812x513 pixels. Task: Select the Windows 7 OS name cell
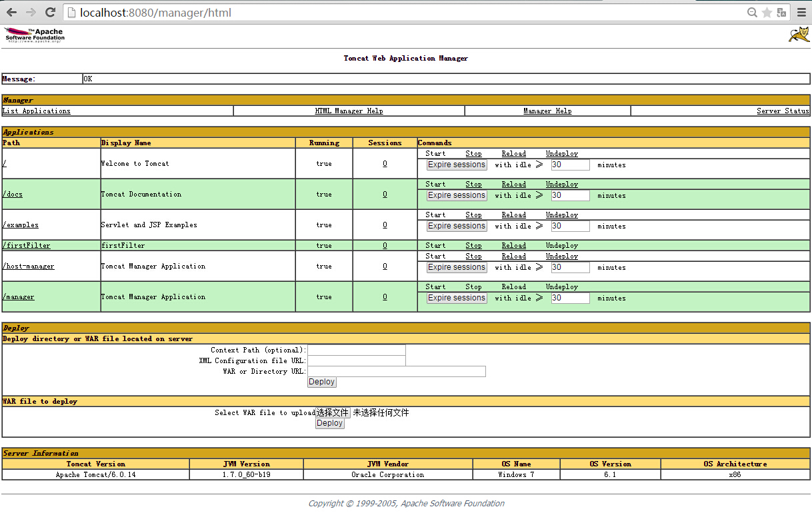(x=516, y=475)
